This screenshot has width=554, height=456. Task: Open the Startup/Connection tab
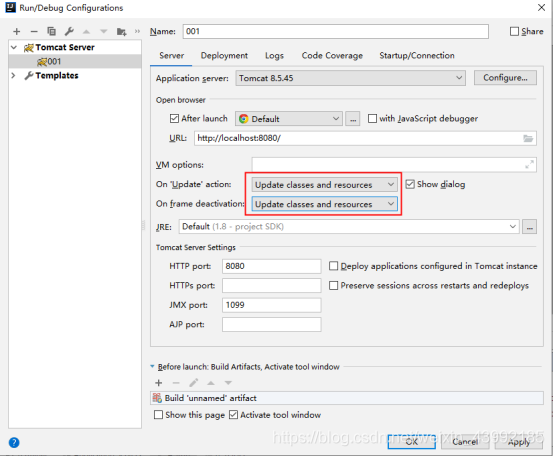point(417,55)
